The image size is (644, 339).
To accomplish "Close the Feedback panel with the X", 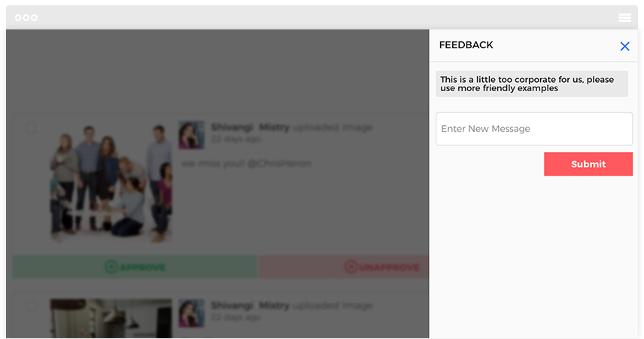I will point(624,47).
